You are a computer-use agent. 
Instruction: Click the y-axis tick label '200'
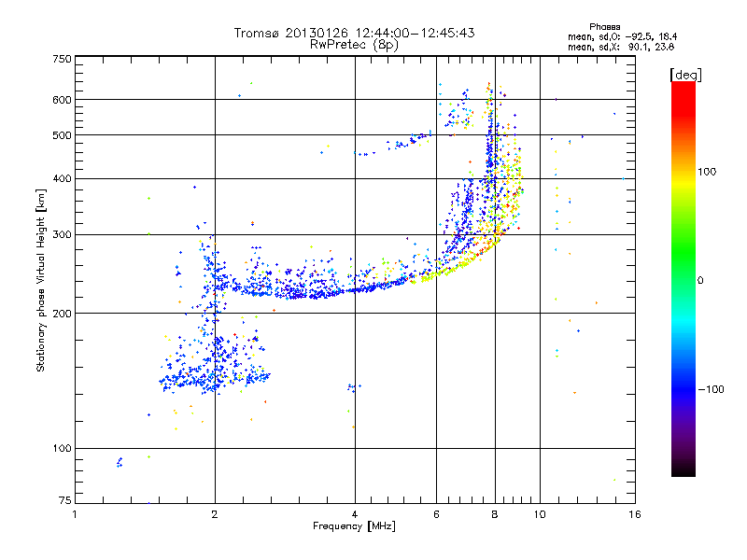point(62,314)
